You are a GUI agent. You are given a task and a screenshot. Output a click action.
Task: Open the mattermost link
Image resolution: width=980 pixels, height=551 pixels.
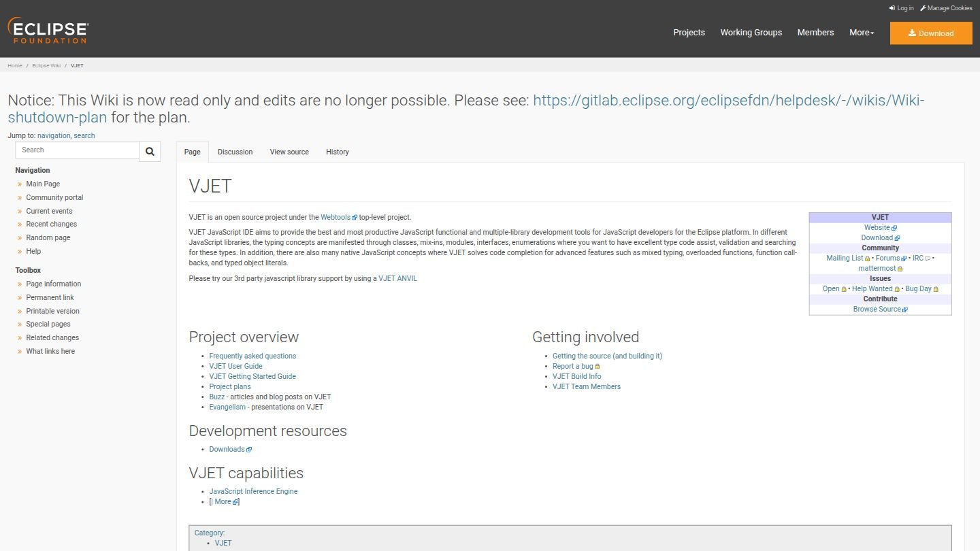click(x=880, y=268)
